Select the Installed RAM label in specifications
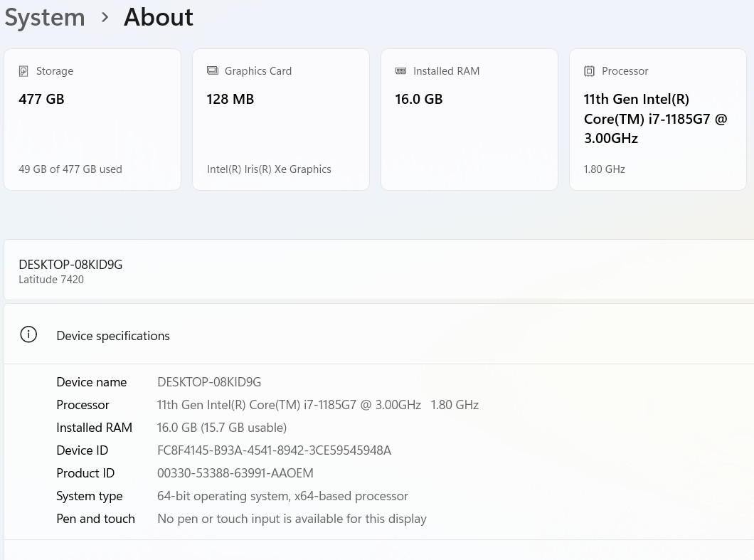This screenshot has width=754, height=560. [94, 427]
